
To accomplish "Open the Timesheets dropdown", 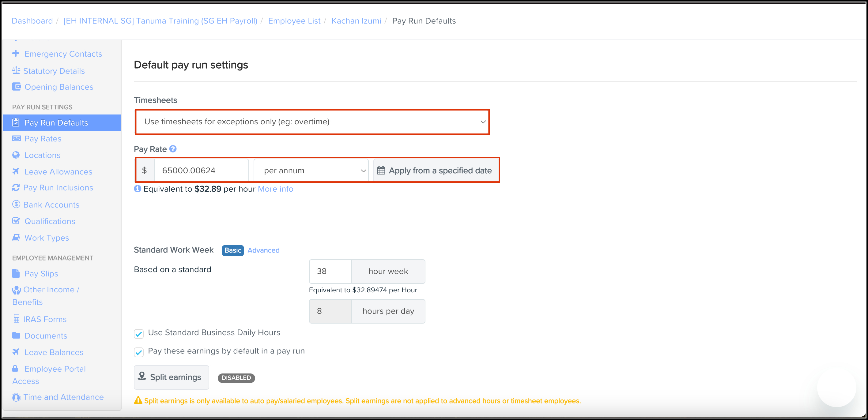I will (312, 122).
